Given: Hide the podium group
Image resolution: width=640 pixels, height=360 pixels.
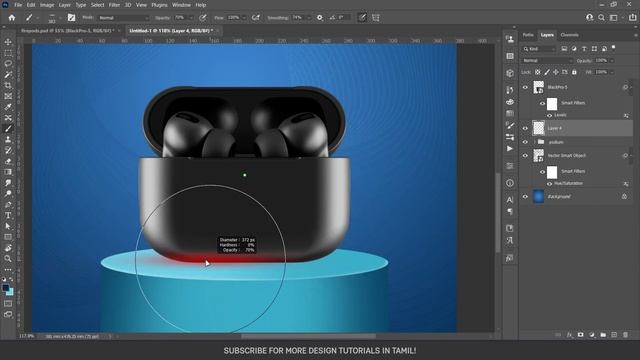Looking at the screenshot, I should [525, 142].
